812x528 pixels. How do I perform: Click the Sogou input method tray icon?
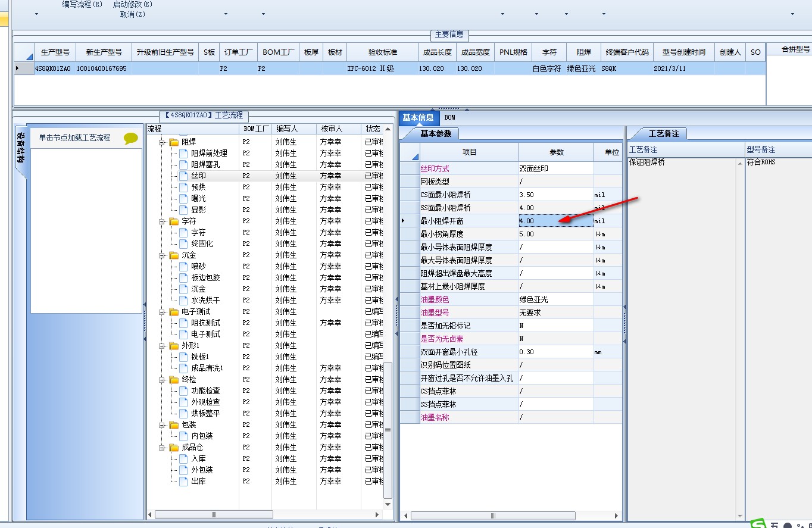click(x=758, y=524)
